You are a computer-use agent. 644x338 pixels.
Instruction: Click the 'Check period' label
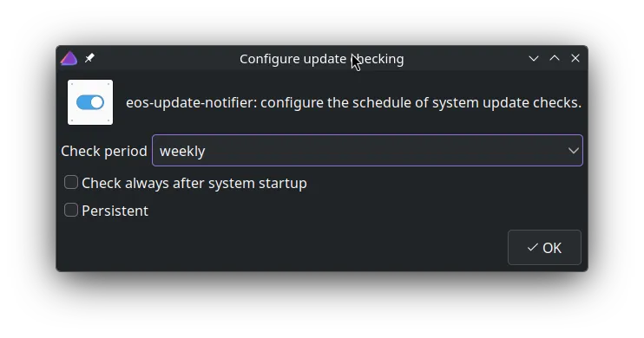click(x=104, y=151)
